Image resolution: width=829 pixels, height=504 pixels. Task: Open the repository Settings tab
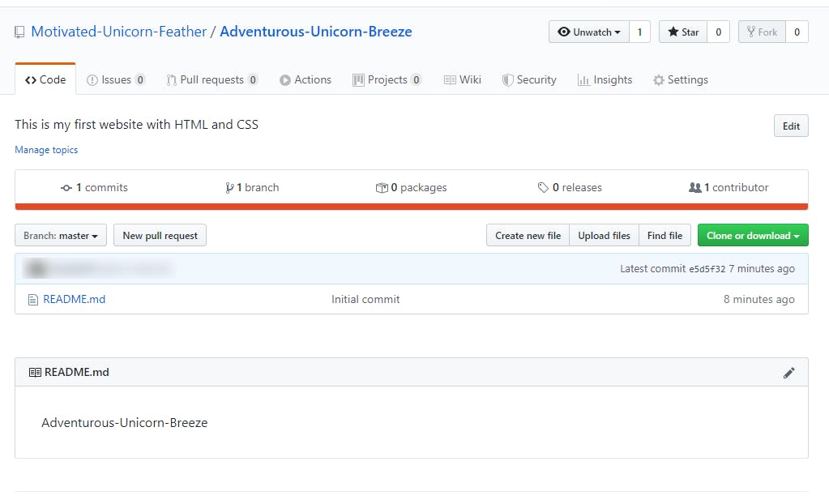pyautogui.click(x=681, y=80)
